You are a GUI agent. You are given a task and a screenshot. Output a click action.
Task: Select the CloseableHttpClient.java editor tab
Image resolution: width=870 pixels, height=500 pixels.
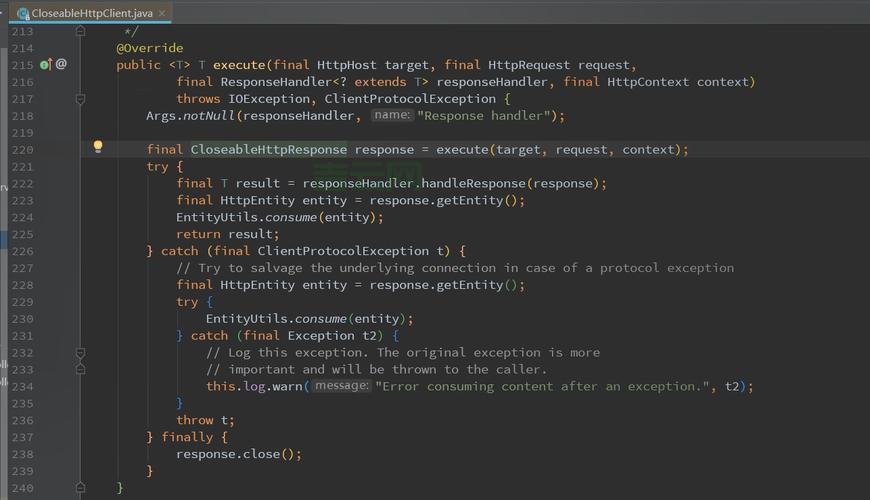pos(91,13)
